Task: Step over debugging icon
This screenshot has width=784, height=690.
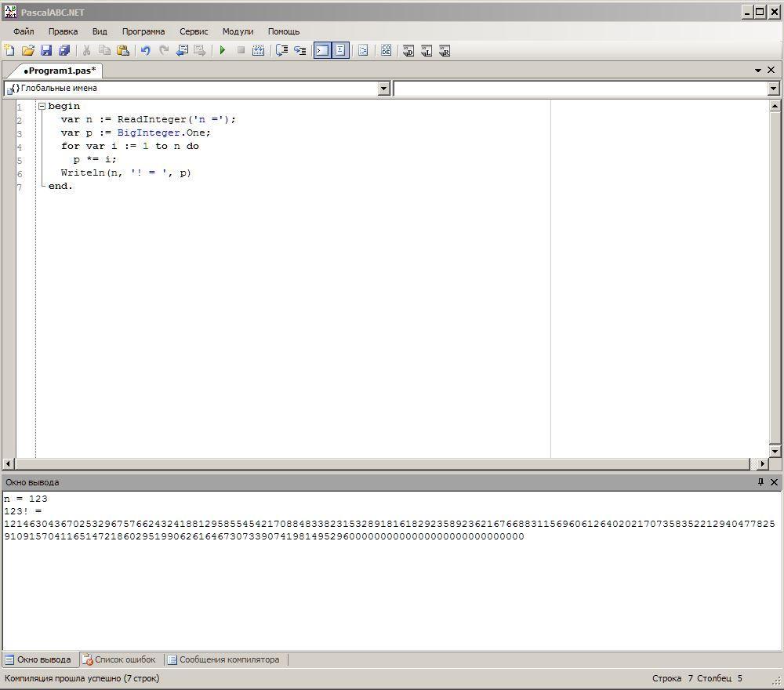Action: [282, 50]
